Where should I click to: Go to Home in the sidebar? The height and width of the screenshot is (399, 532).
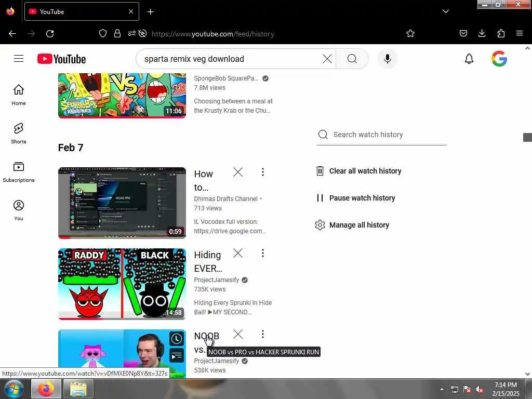[x=19, y=95]
